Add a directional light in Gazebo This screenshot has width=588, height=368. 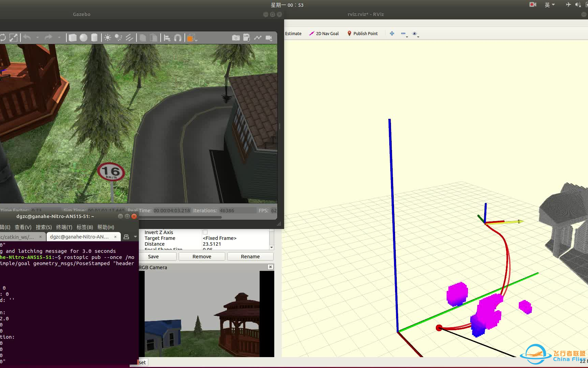point(129,38)
